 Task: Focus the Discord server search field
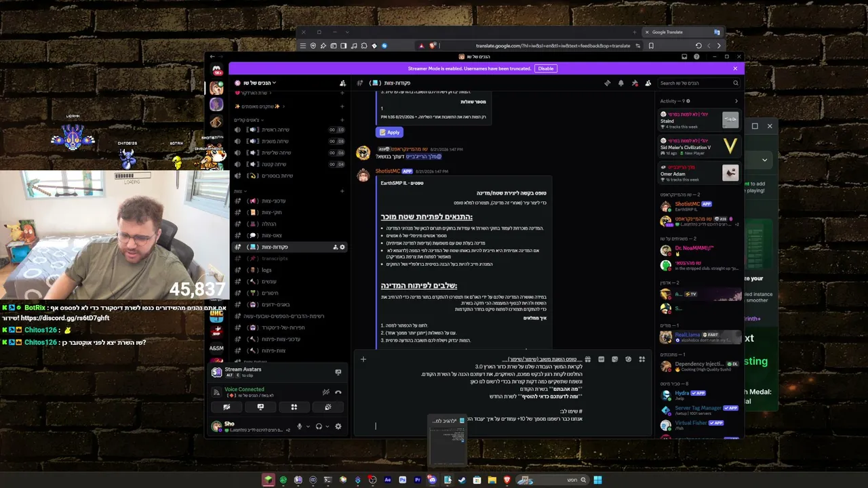click(x=698, y=83)
